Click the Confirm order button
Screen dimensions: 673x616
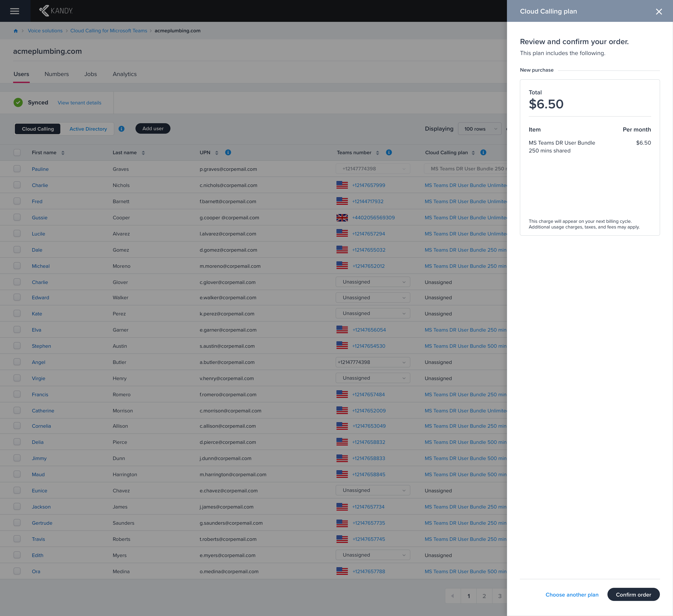pos(633,594)
